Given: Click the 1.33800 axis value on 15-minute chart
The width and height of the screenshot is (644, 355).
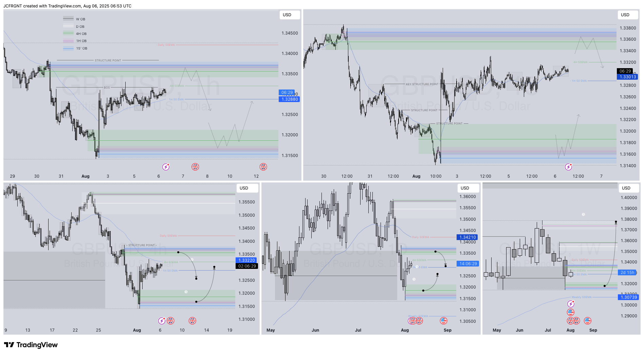Looking at the screenshot, I should (628, 28).
